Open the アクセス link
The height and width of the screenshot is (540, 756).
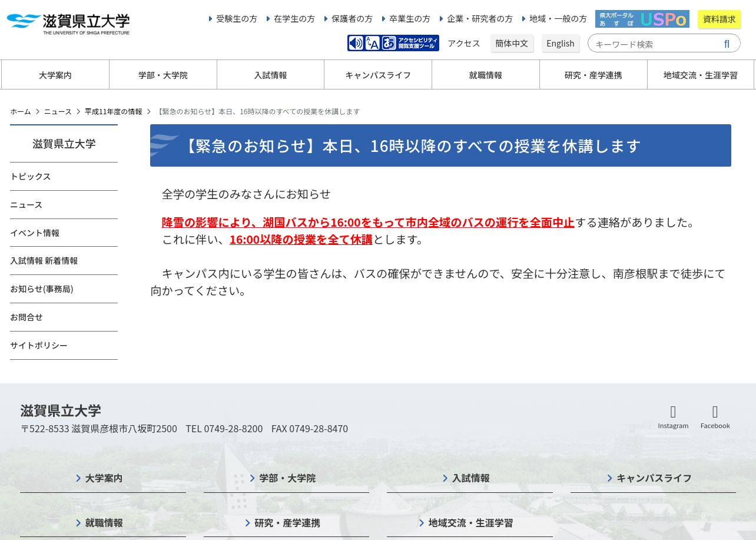[x=464, y=43]
